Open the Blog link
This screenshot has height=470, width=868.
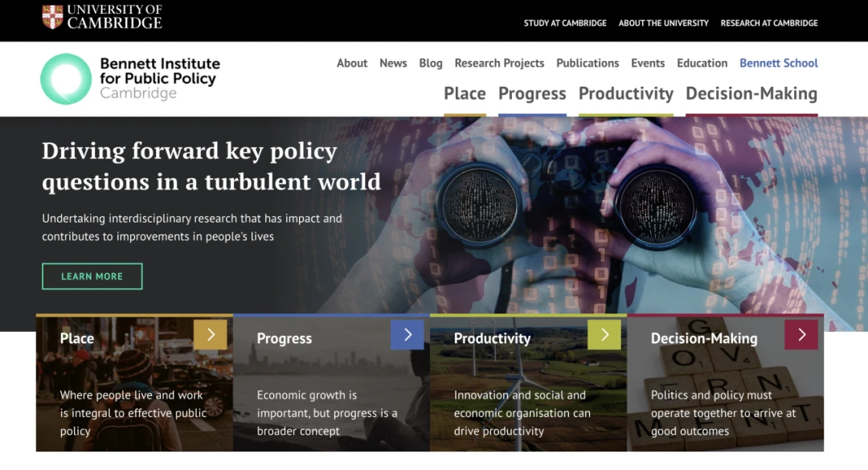[431, 63]
